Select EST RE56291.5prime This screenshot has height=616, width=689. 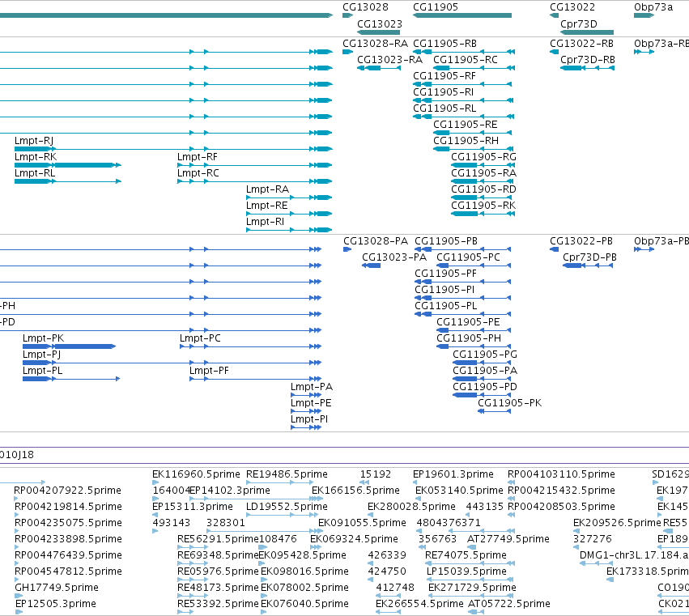click(x=218, y=540)
